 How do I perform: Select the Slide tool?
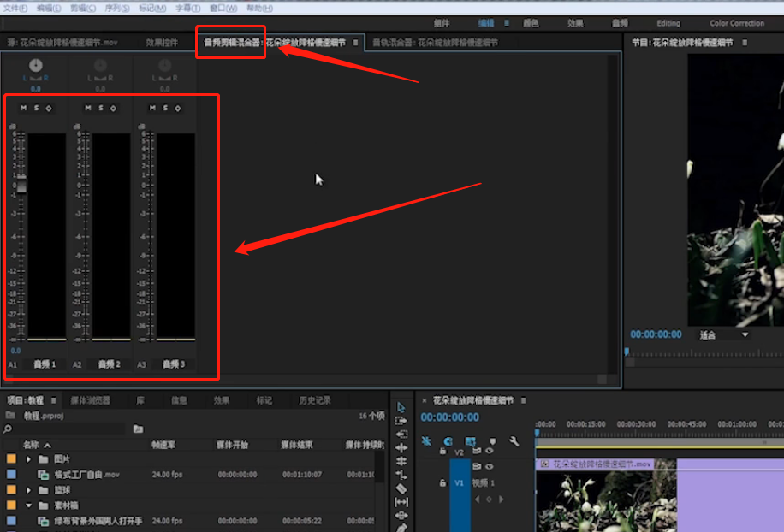point(401,516)
